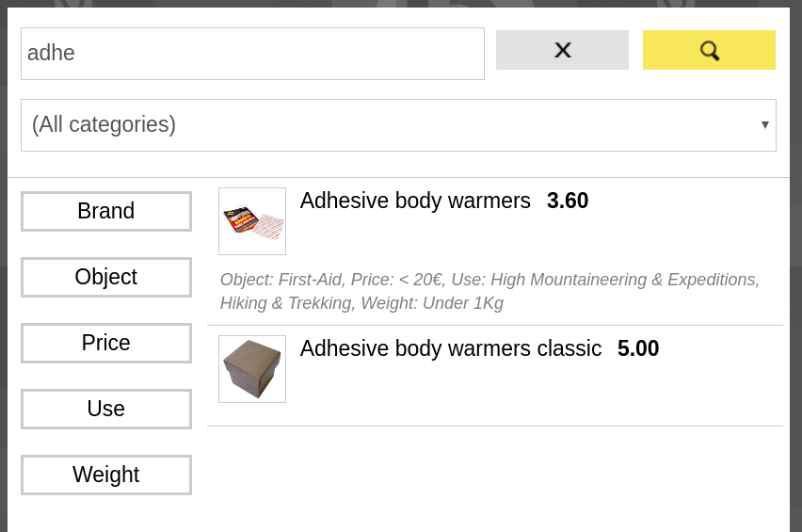Click the small arrow on categories selector
The image size is (802, 532).
[764, 124]
